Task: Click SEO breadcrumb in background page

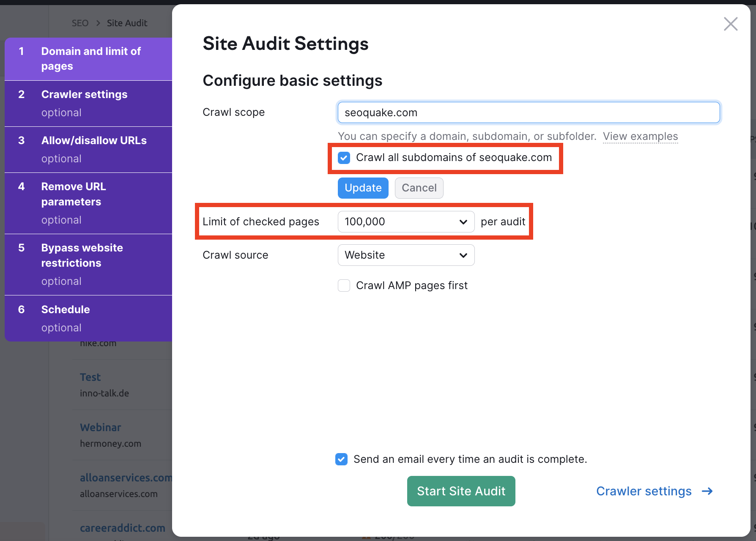Action: pyautogui.click(x=80, y=23)
